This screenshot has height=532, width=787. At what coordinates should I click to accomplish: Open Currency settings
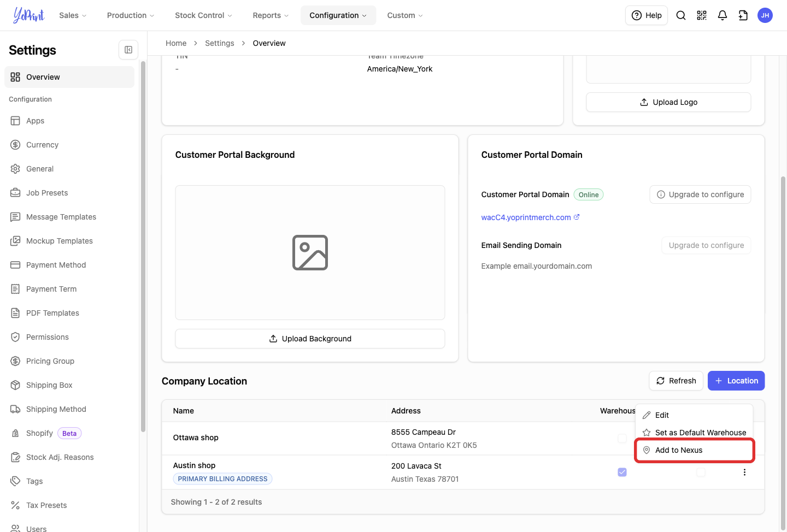tap(69, 145)
